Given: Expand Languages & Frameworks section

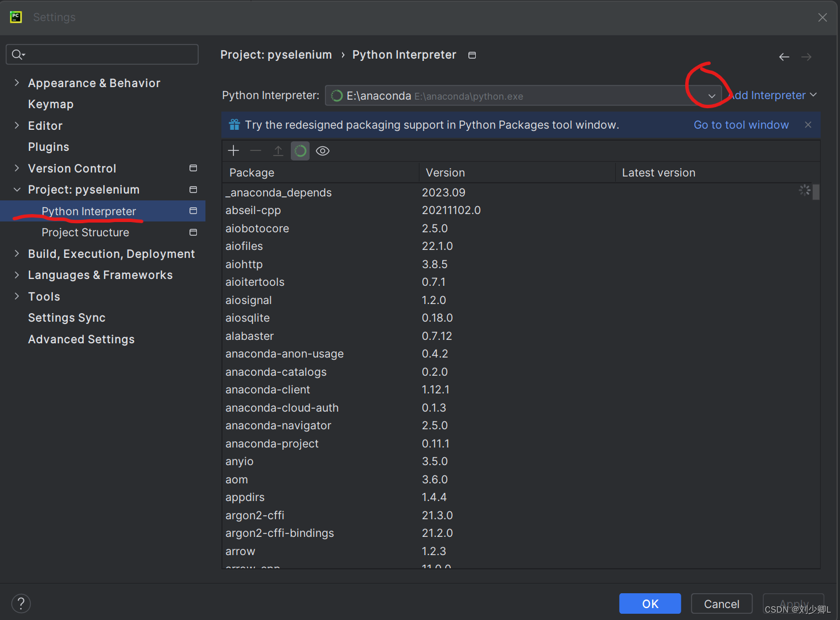Looking at the screenshot, I should (17, 275).
